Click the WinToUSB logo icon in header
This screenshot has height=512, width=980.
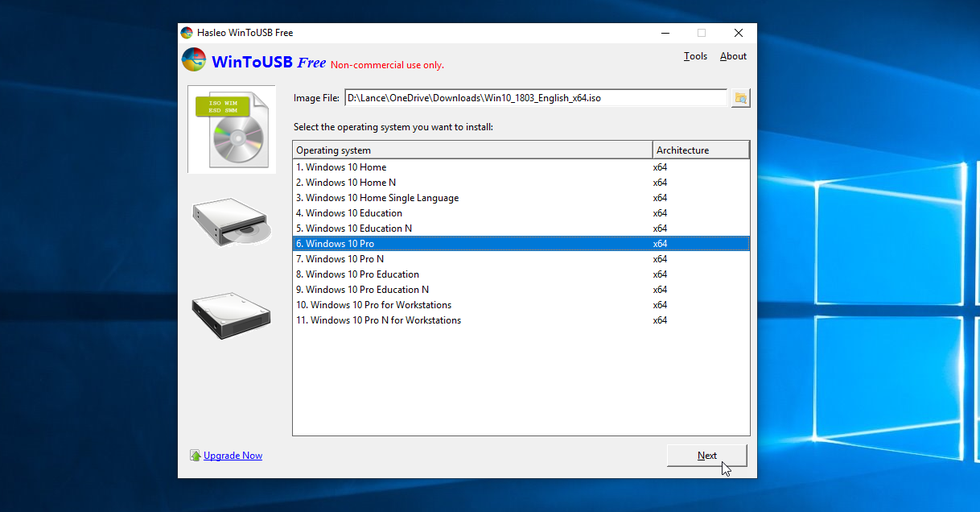[x=194, y=61]
